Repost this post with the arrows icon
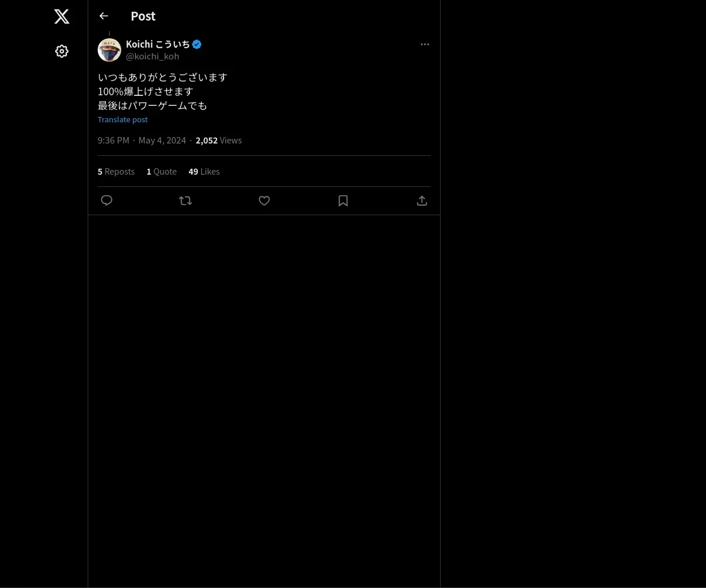Image resolution: width=706 pixels, height=588 pixels. coord(185,201)
